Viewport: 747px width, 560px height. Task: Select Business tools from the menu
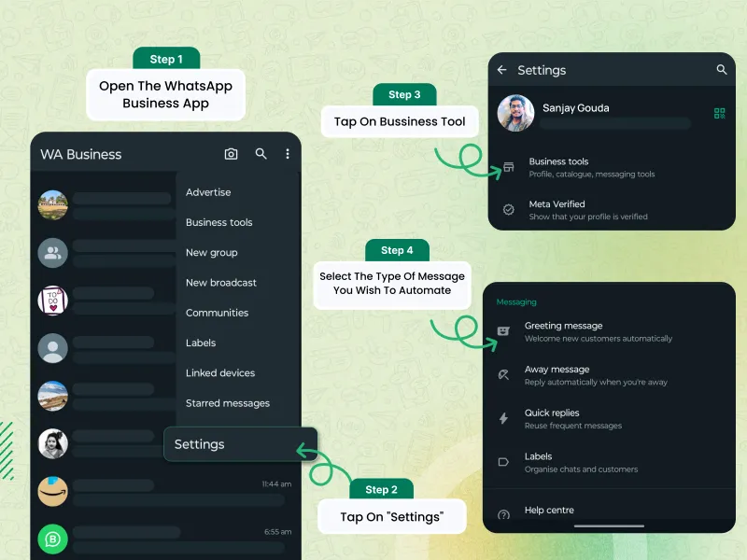[218, 222]
